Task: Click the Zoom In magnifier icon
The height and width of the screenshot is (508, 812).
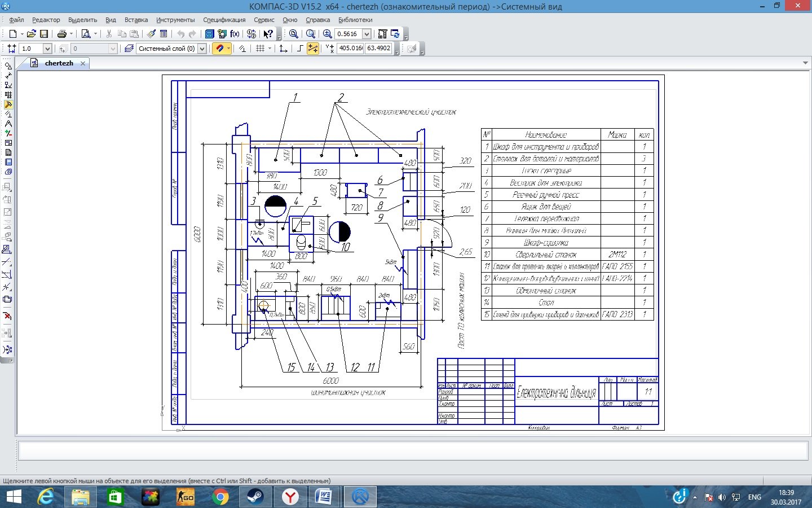Action: (327, 34)
